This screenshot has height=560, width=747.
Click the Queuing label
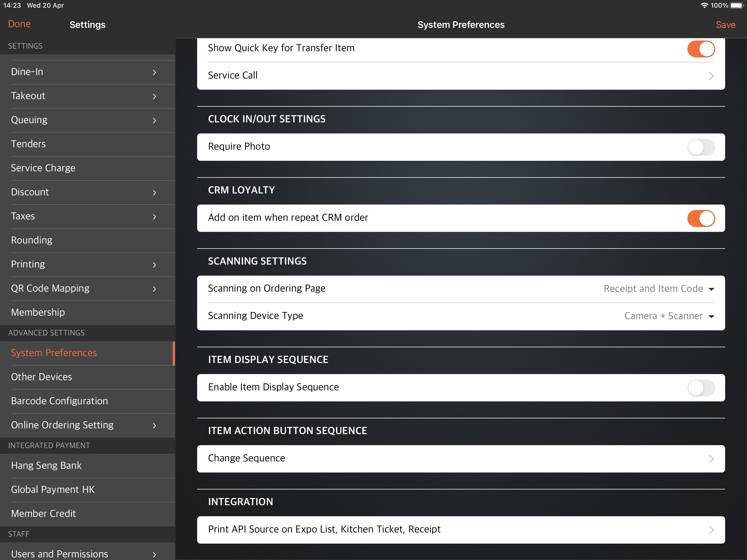click(x=29, y=120)
